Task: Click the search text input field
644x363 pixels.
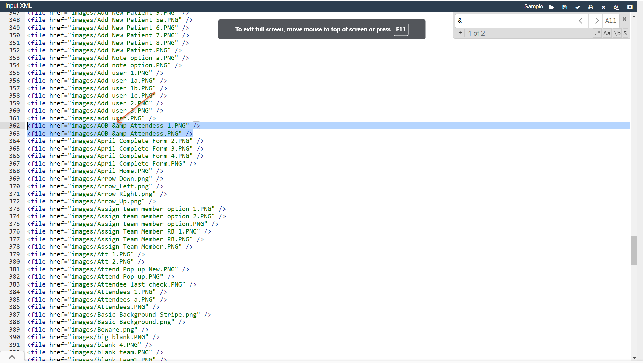Action: pos(514,21)
